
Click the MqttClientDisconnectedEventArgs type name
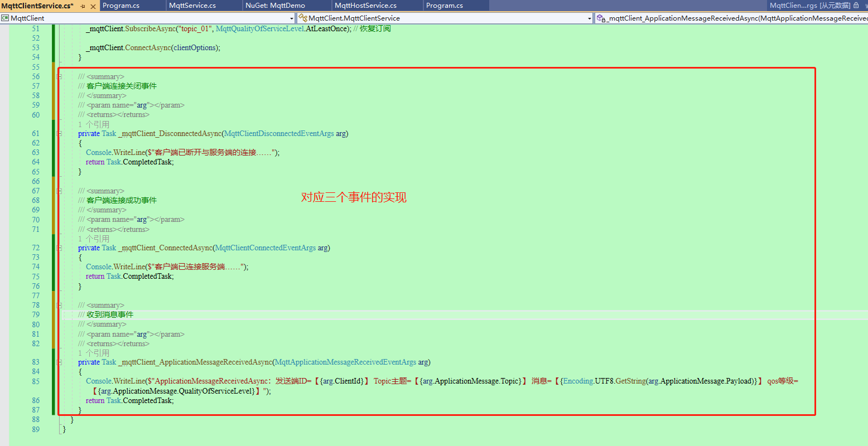click(279, 134)
